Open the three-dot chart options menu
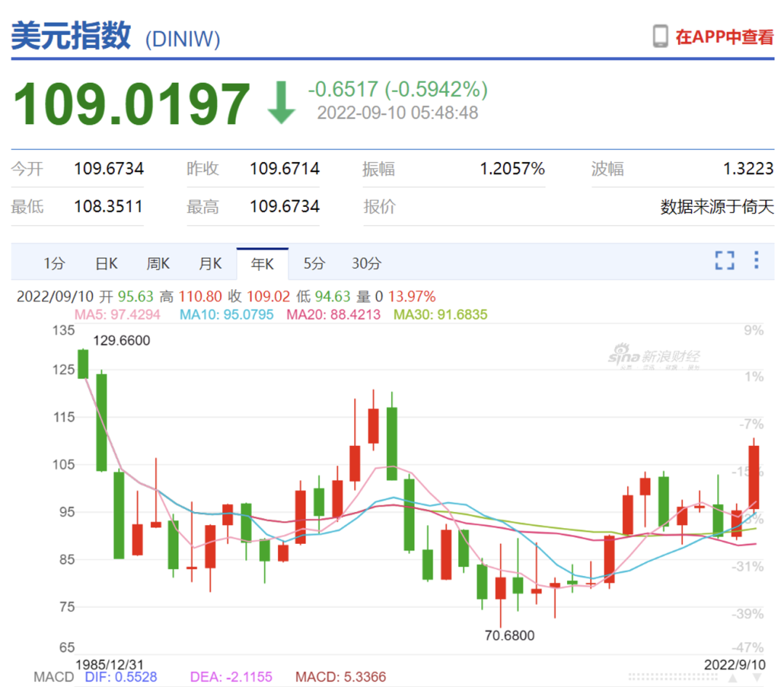The height and width of the screenshot is (687, 784). pos(757,260)
